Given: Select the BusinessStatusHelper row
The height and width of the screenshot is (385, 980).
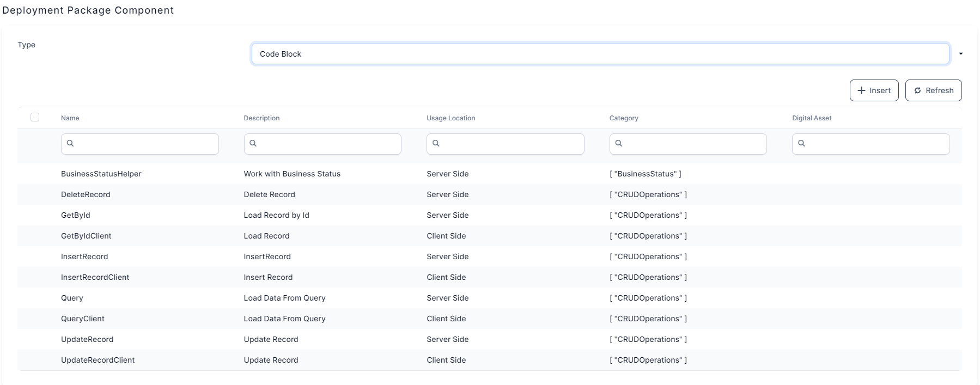Looking at the screenshot, I should click(x=101, y=174).
